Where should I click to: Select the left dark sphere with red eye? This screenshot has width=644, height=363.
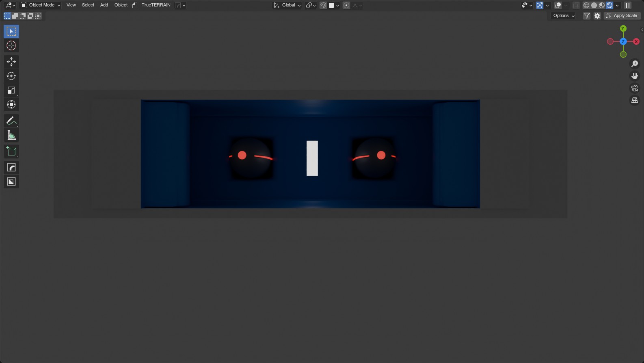[x=251, y=158]
